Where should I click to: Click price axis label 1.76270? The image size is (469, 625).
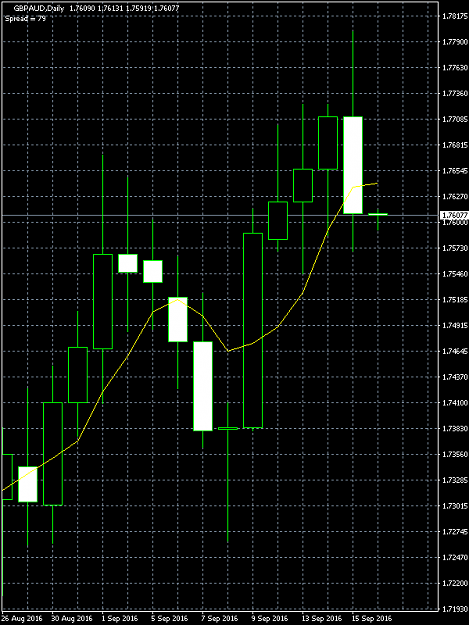pos(455,197)
